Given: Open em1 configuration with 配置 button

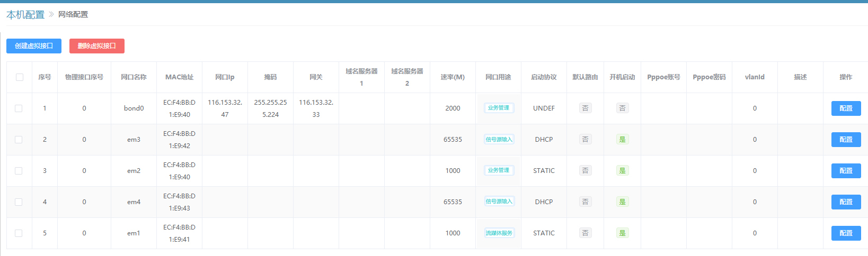Looking at the screenshot, I should (x=846, y=233).
